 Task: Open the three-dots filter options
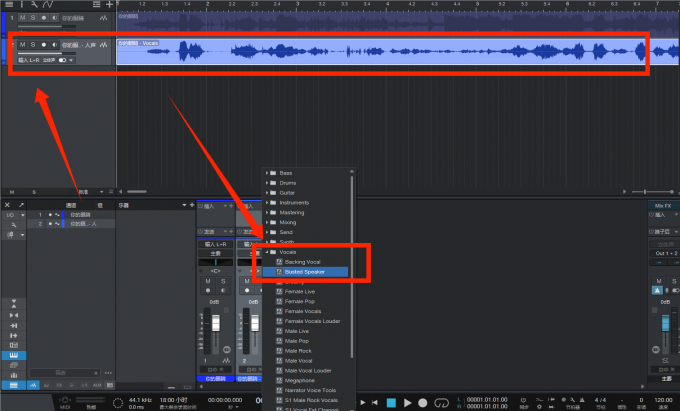[x=108, y=373]
